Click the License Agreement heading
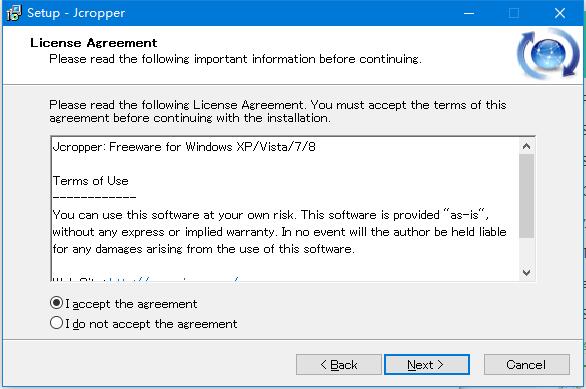Image resolution: width=586 pixels, height=389 pixels. point(93,43)
